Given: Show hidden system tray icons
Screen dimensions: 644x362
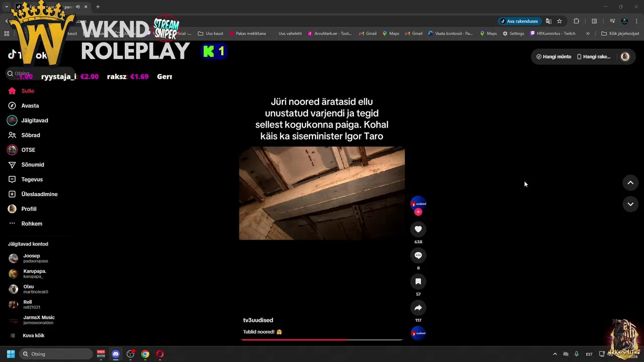Looking at the screenshot, I should coord(555,354).
